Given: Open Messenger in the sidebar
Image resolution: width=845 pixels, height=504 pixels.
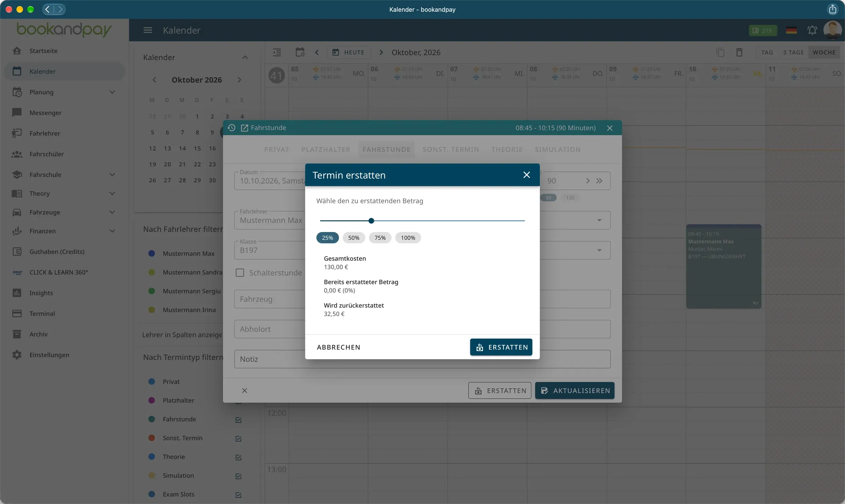Looking at the screenshot, I should click(65, 113).
